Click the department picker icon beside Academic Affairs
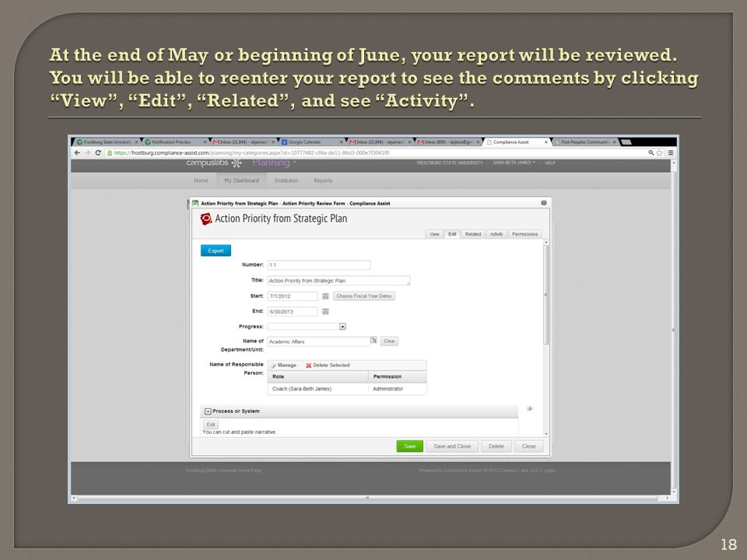The height and width of the screenshot is (560, 747). 374,340
